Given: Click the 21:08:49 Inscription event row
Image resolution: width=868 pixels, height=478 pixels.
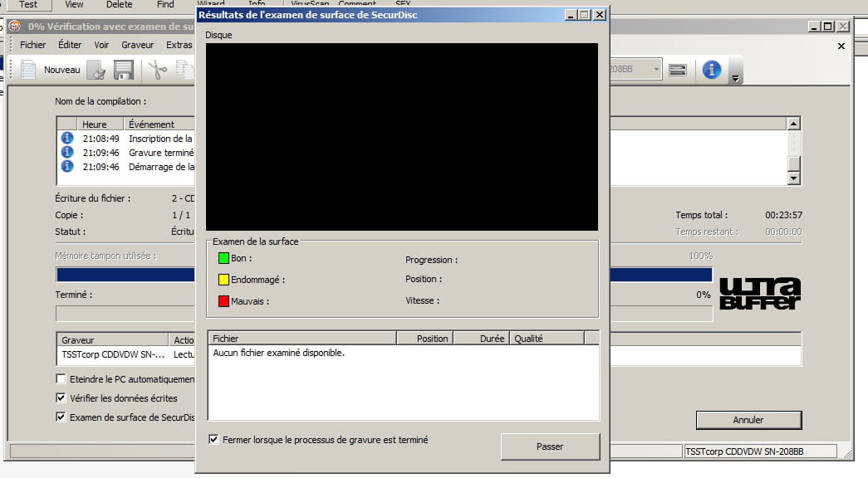Looking at the screenshot, I should 127,139.
